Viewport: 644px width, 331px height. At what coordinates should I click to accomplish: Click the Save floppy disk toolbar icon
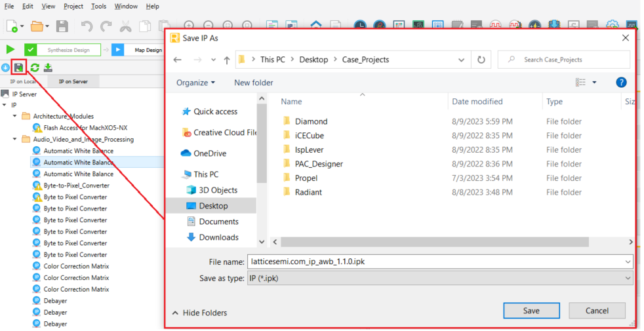click(62, 26)
